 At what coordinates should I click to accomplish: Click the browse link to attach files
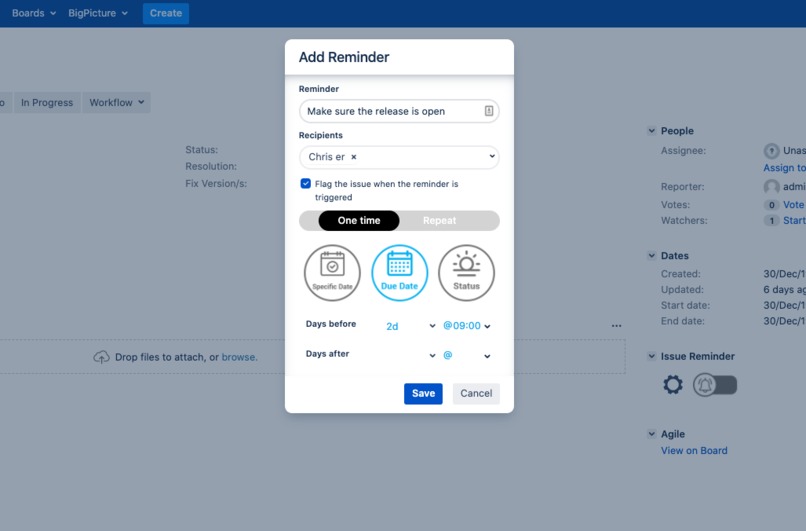coord(239,357)
